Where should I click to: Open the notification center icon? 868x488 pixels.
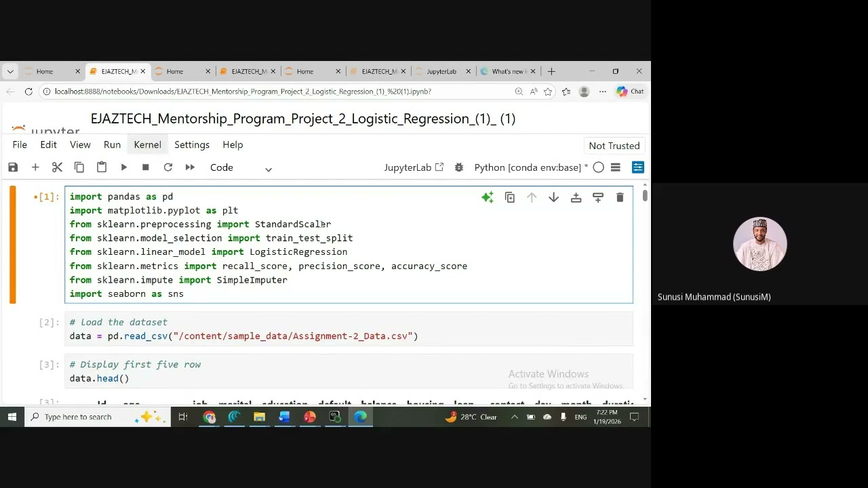tap(635, 417)
